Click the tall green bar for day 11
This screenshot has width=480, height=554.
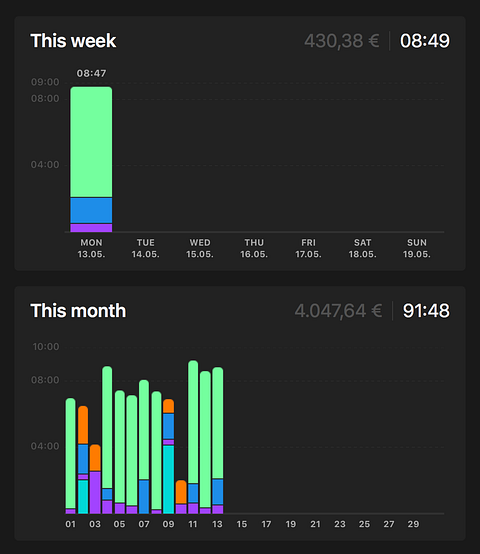[193, 422]
